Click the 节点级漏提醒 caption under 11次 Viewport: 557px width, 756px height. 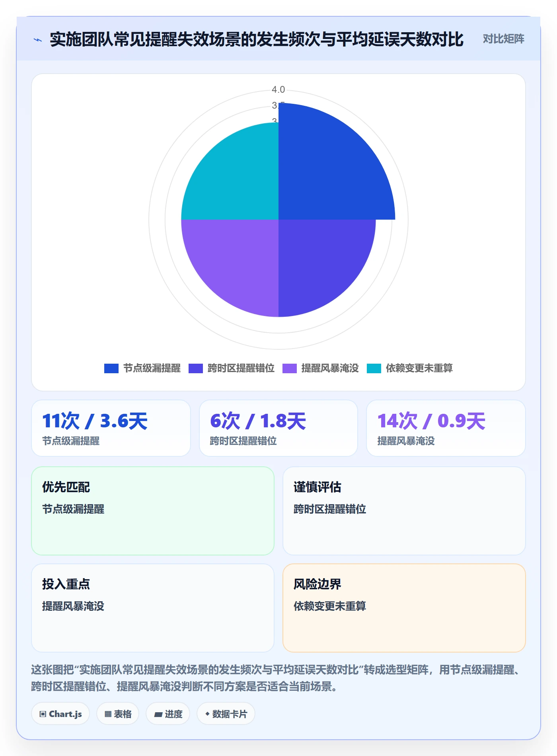[71, 441]
